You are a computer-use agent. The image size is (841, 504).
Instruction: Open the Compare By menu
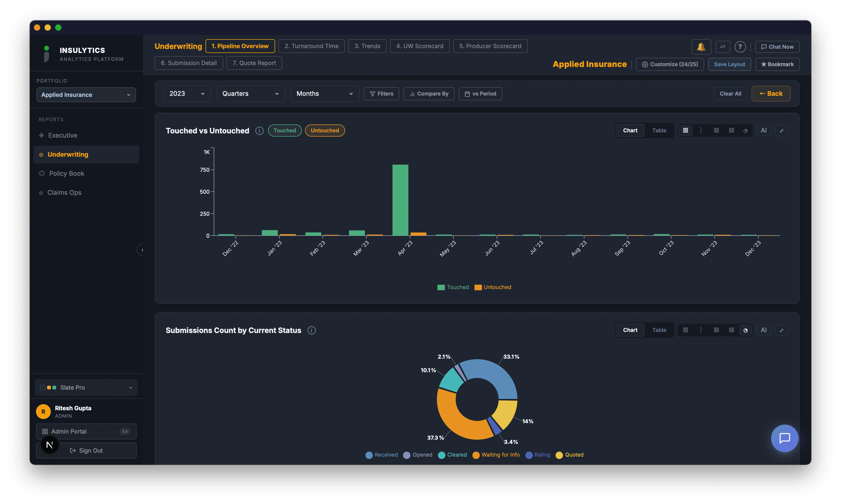[429, 94]
